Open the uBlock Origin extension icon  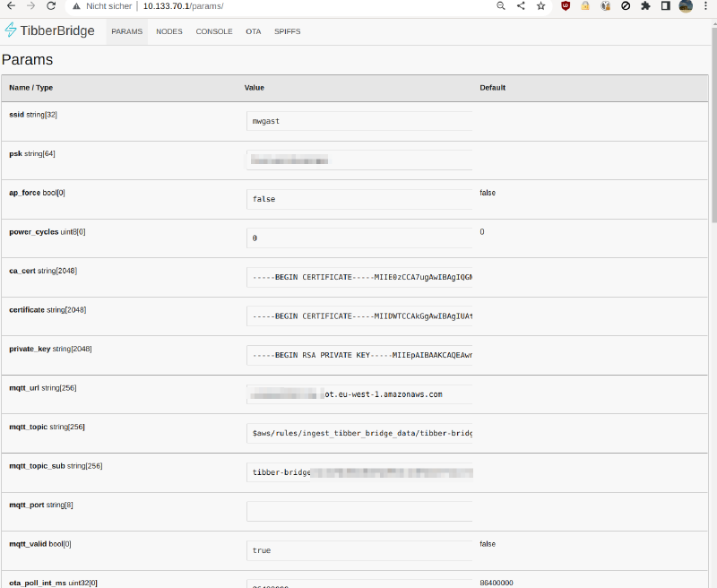[x=566, y=5]
